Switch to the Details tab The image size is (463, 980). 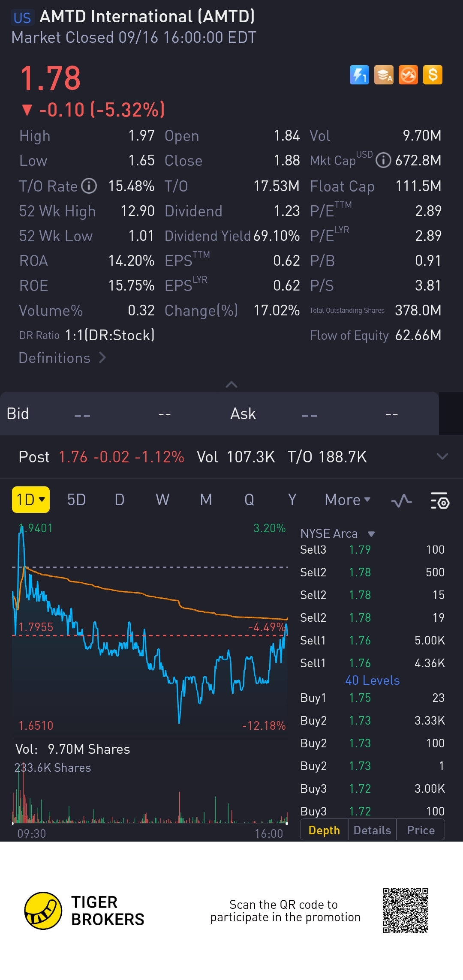click(372, 830)
